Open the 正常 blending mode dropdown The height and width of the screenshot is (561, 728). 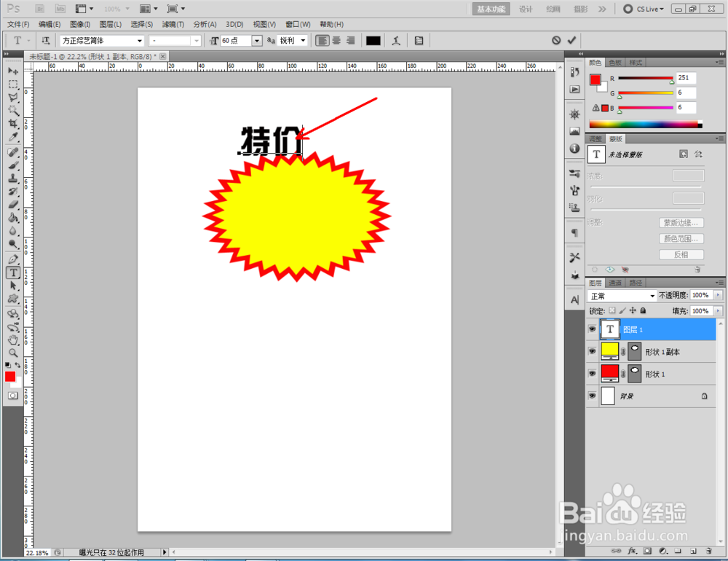point(622,295)
